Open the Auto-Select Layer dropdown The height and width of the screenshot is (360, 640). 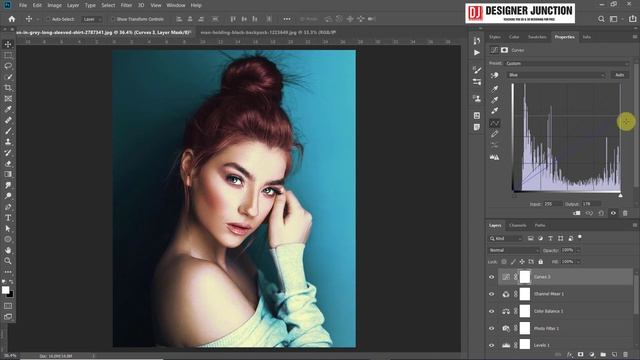pos(91,19)
